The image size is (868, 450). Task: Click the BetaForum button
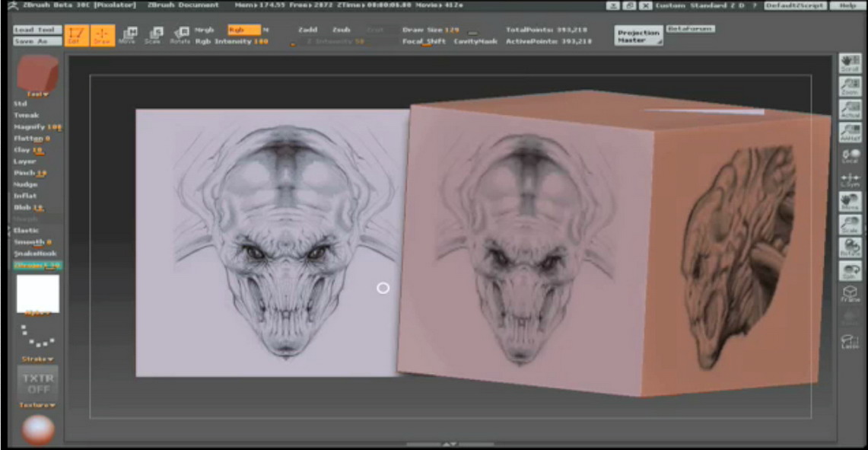pyautogui.click(x=690, y=29)
